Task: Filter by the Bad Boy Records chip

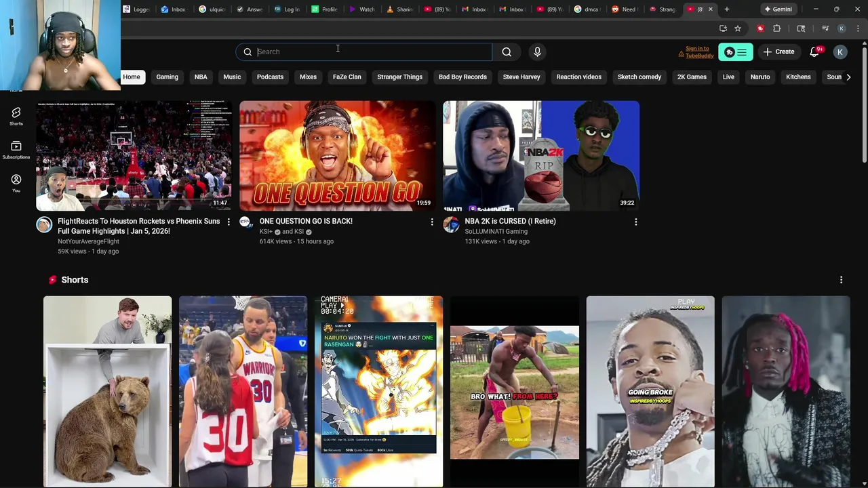Action: 462,77
